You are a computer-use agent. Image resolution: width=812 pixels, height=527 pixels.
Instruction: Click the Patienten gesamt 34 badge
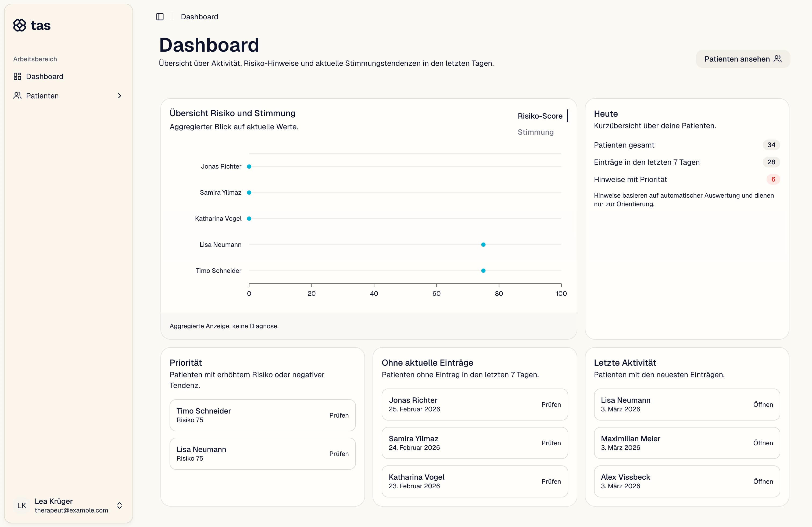coord(771,145)
